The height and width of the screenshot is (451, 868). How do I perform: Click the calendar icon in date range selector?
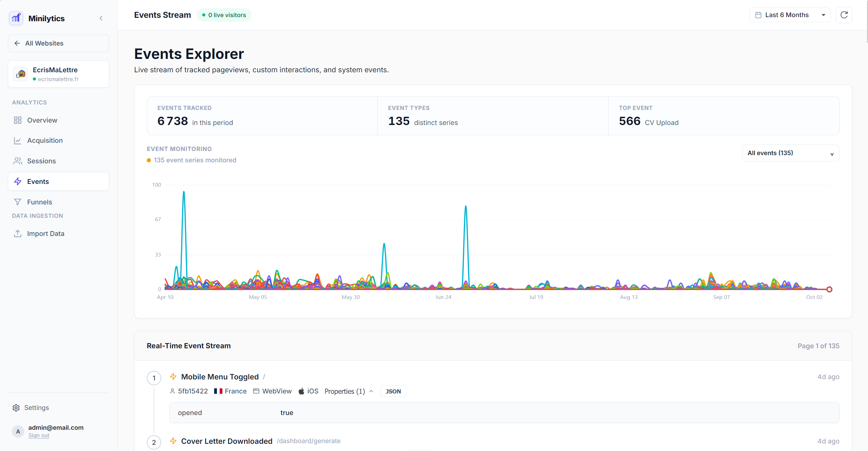(758, 15)
